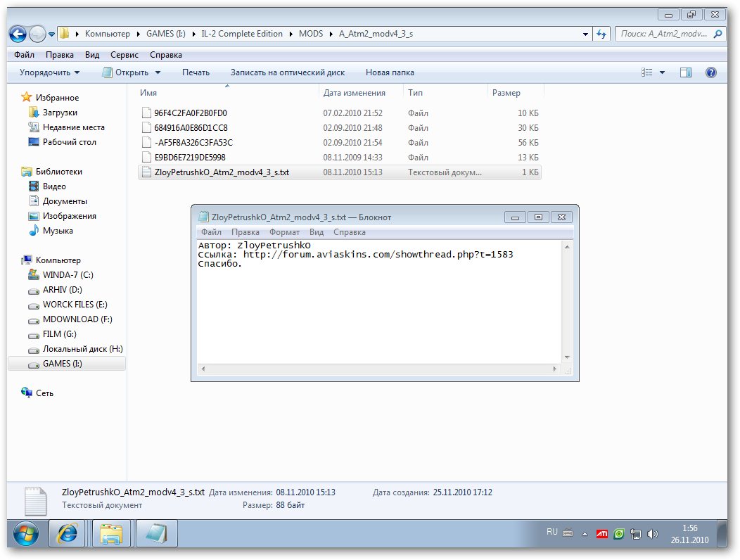The width and height of the screenshot is (740, 560).
Task: Click the refresh button beside address bar
Action: 601,34
